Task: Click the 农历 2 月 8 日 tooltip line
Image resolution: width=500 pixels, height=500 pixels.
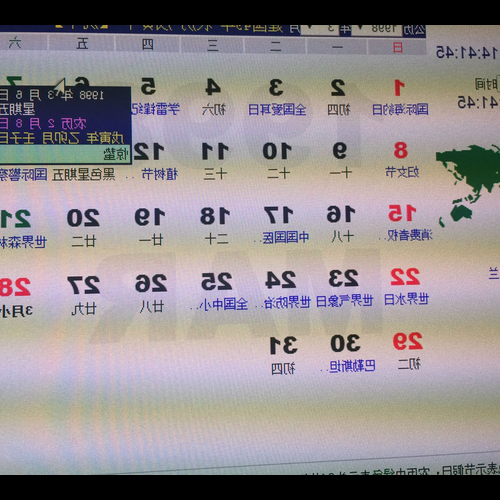Action: pos(43,124)
